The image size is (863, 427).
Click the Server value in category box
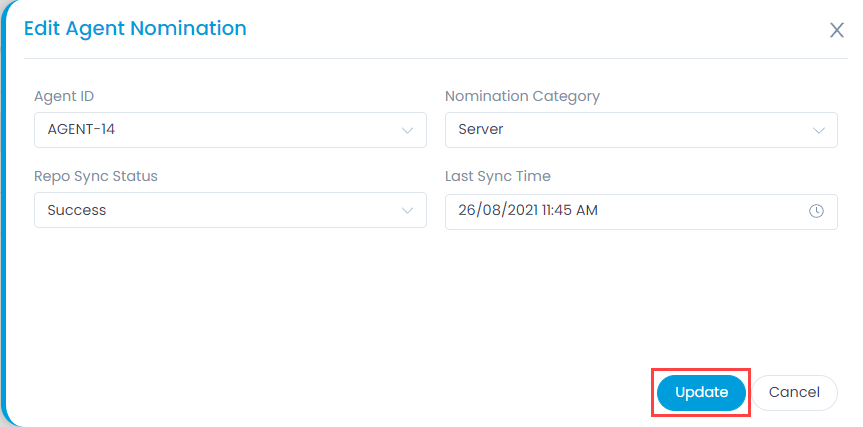pyautogui.click(x=481, y=130)
